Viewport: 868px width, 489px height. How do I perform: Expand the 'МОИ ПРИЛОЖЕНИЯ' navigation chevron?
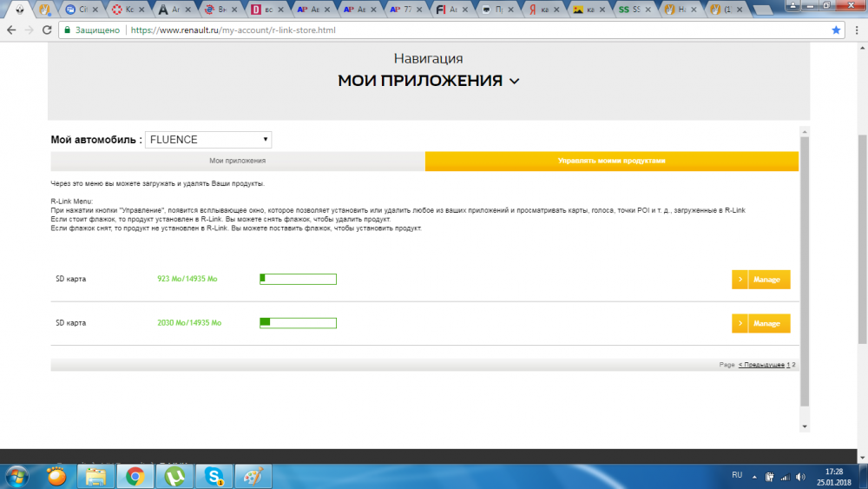pos(514,82)
